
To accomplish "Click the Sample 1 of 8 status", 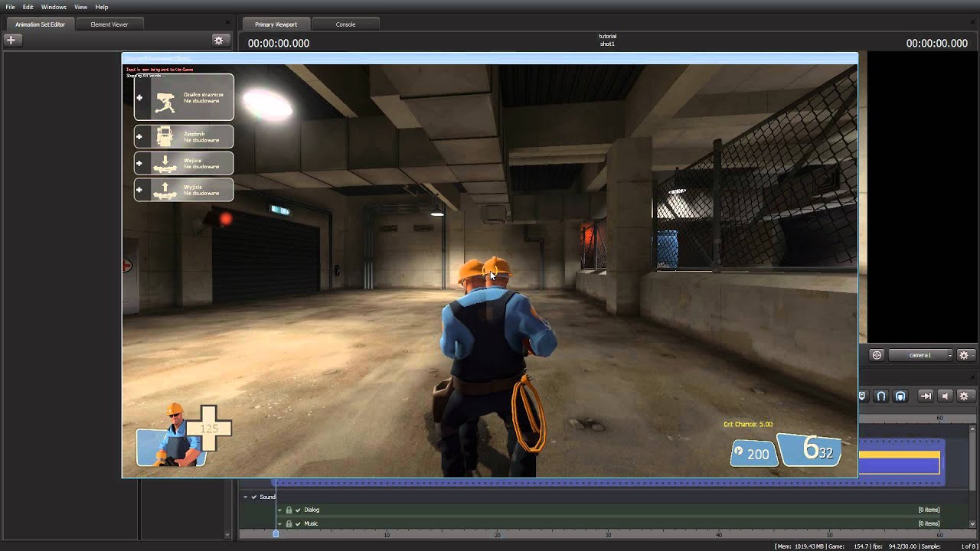I will [949, 546].
